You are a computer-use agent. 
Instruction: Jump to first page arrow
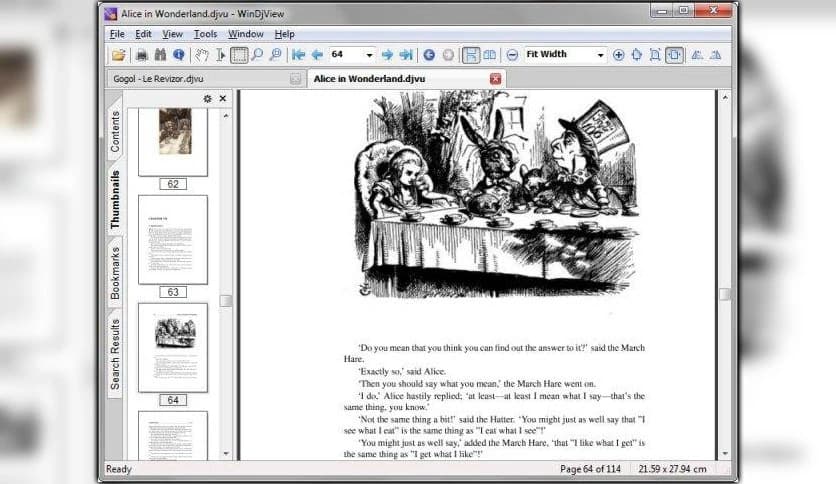click(x=299, y=55)
